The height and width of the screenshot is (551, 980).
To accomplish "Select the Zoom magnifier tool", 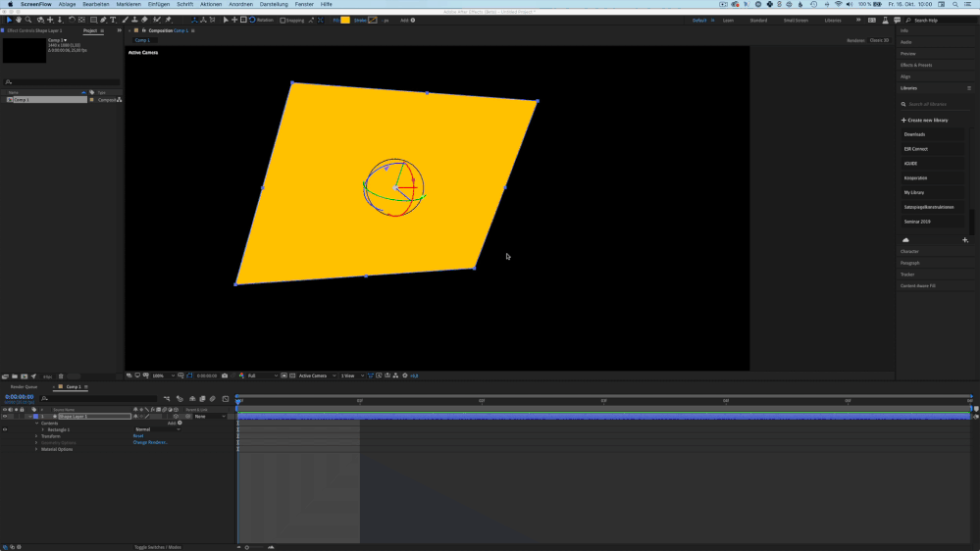I will pos(28,20).
